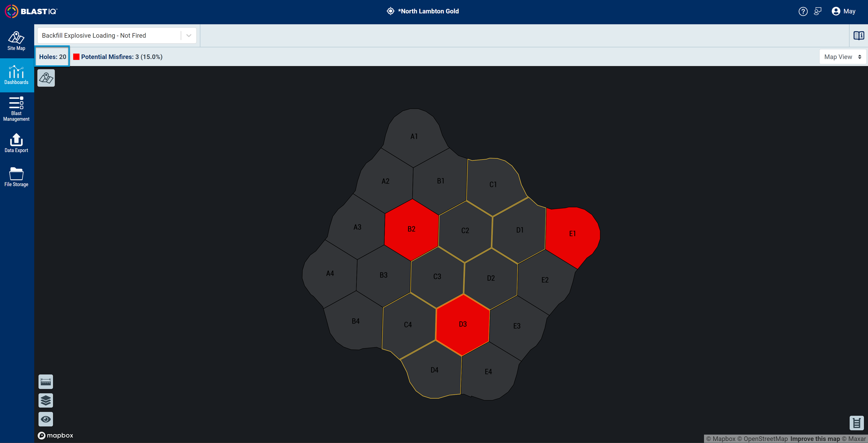Viewport: 868px width, 443px height.
Task: Select hole B1 on the map
Action: coord(441,181)
